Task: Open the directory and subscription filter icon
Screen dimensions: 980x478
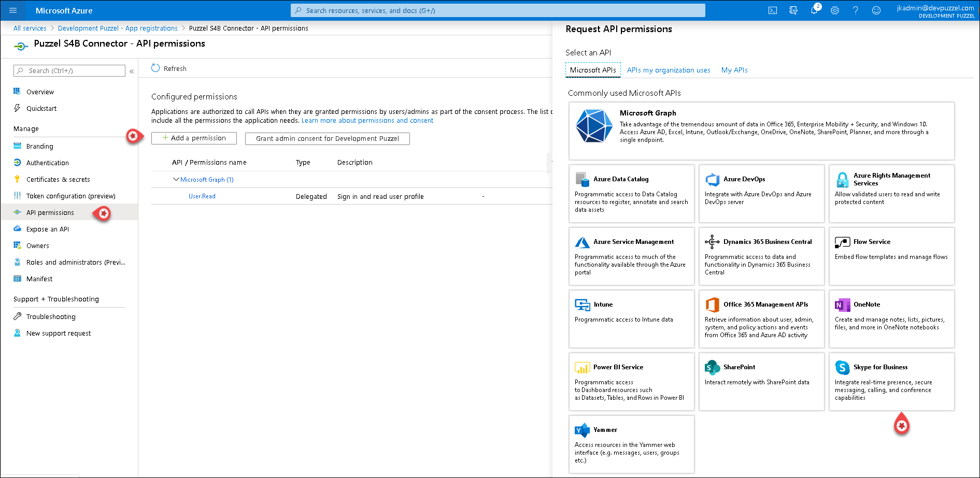Action: 793,10
